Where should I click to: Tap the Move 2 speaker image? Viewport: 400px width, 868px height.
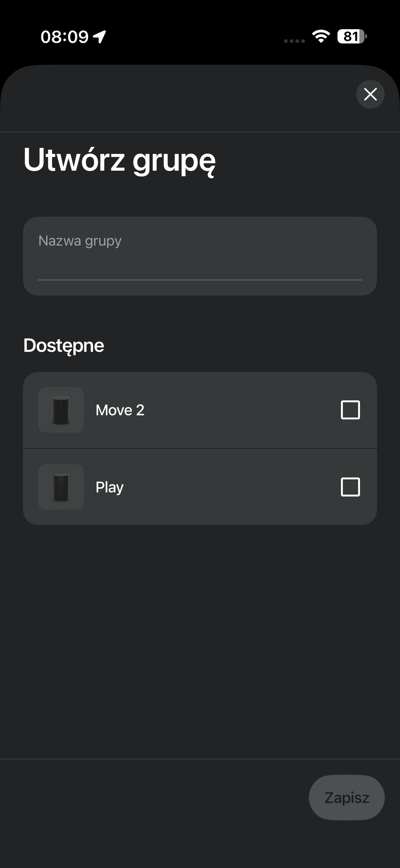pos(61,410)
